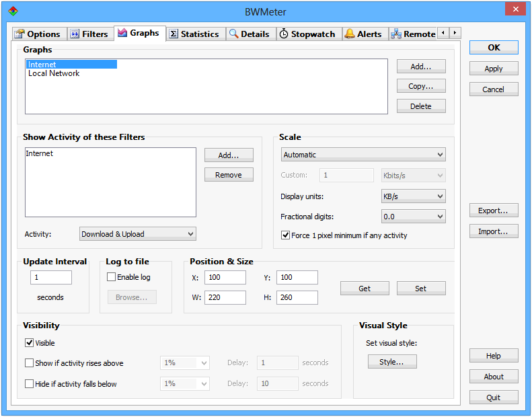Click the Graphs tab chart icon

(122, 32)
